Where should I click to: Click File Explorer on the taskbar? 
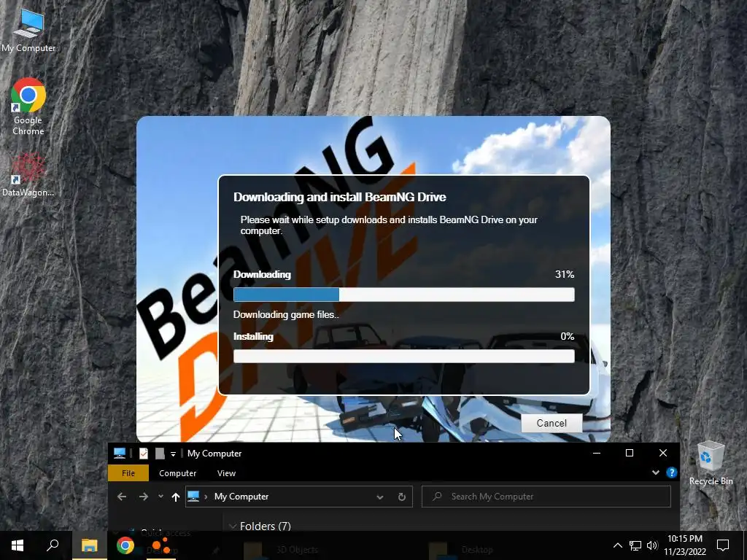[x=89, y=545]
